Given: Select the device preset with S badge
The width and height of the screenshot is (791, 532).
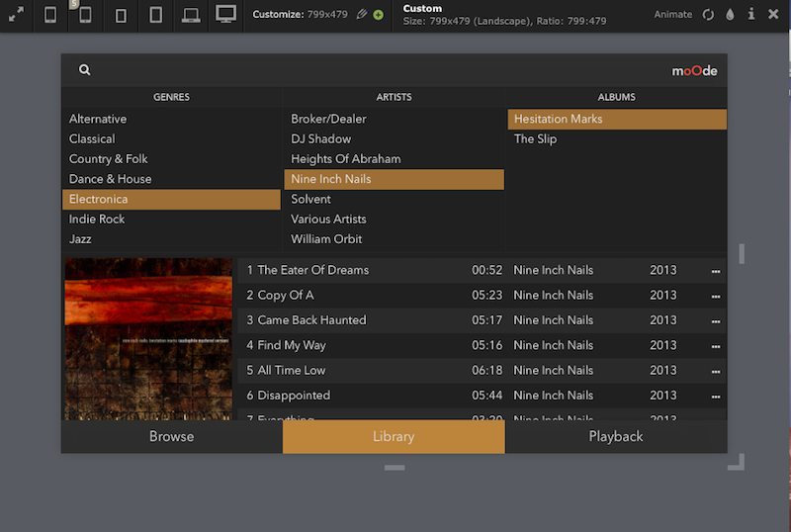Looking at the screenshot, I should click(x=85, y=15).
